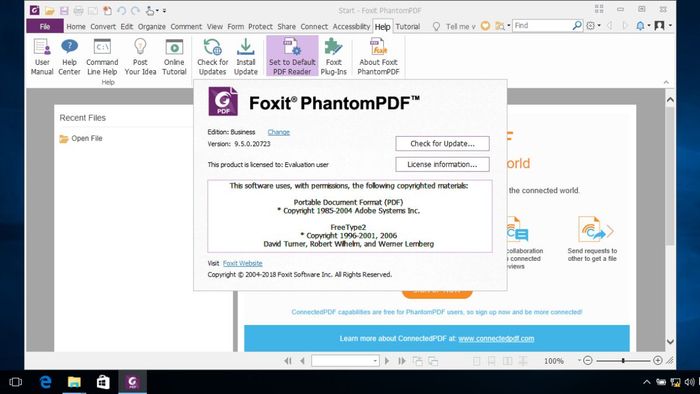Open Microsoft Edge from taskbar
The width and height of the screenshot is (700, 394).
45,382
